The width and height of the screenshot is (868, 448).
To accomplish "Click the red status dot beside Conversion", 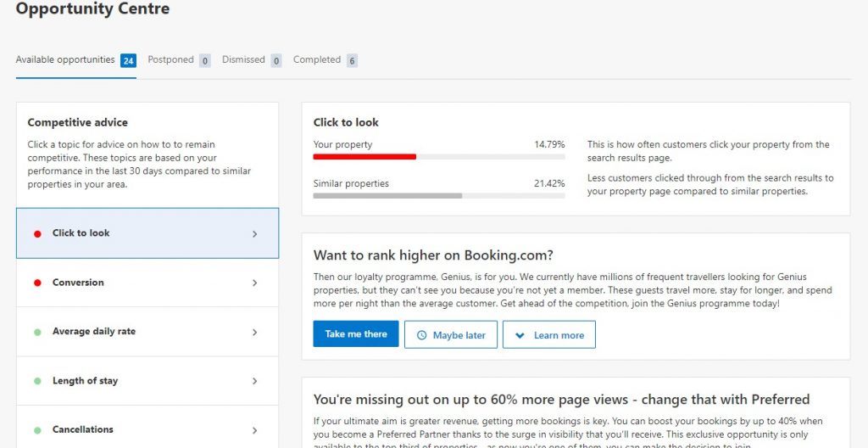I will click(x=37, y=283).
